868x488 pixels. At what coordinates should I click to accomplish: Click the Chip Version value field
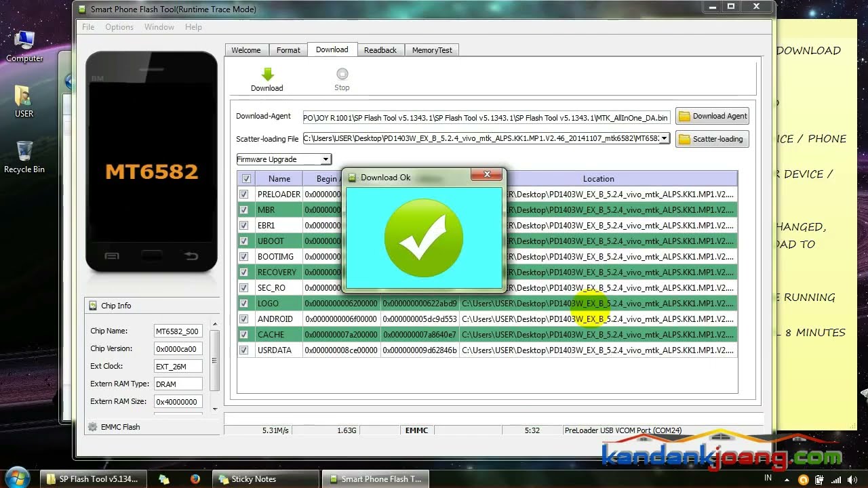tap(178, 349)
